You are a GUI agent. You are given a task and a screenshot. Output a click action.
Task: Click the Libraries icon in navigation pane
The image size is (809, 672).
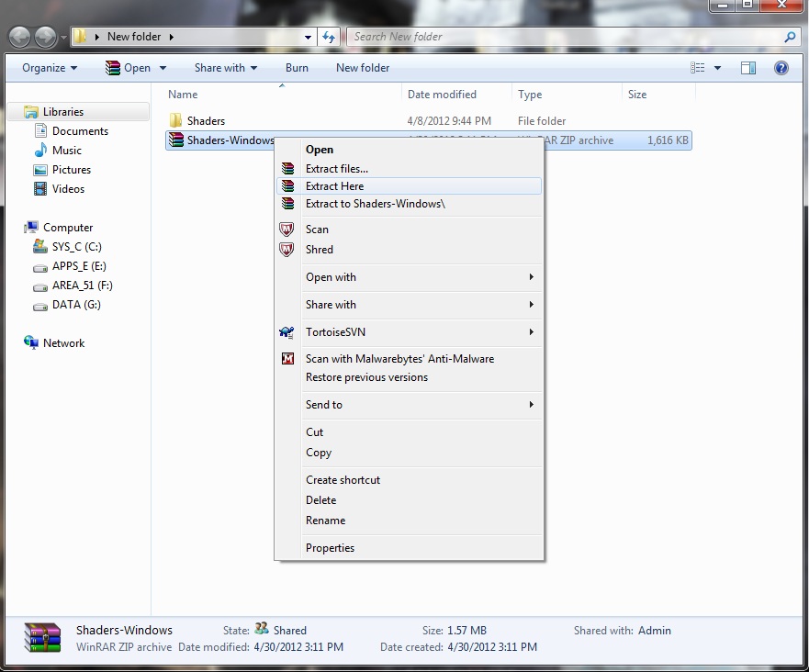click(31, 112)
